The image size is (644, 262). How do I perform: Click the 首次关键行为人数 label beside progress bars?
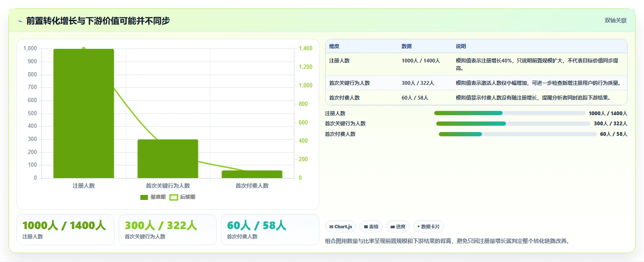click(x=345, y=124)
